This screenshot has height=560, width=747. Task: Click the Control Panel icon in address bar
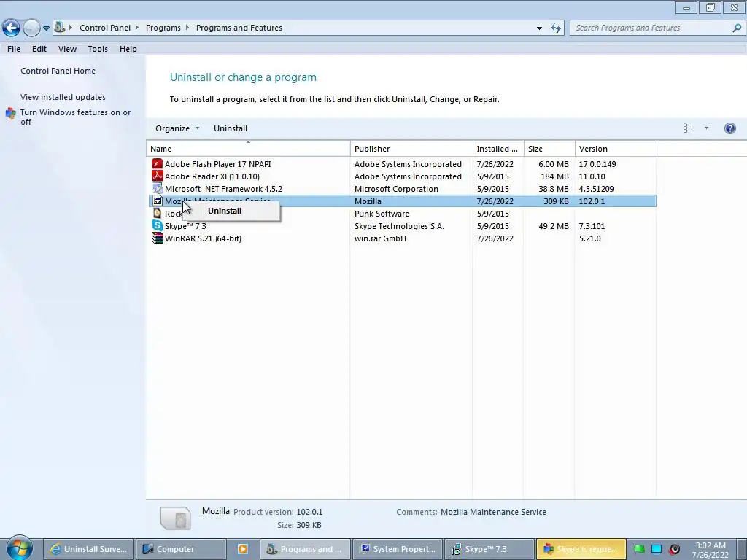pos(59,28)
